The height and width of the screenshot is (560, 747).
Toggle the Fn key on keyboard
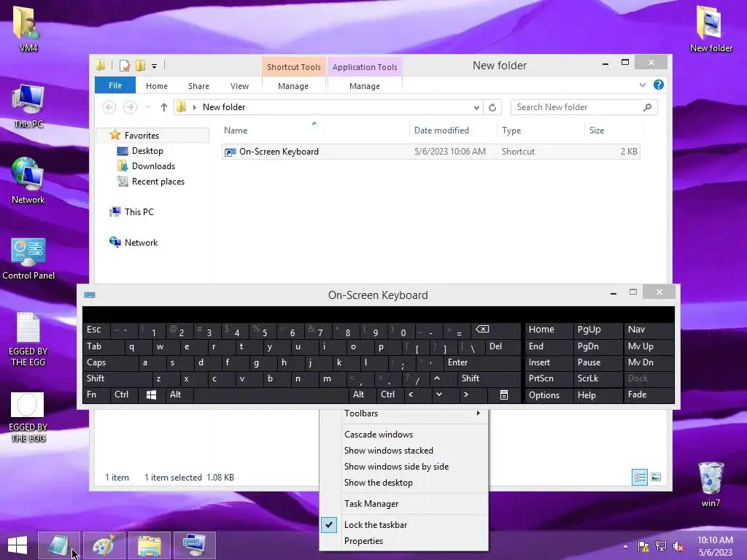pos(97,394)
